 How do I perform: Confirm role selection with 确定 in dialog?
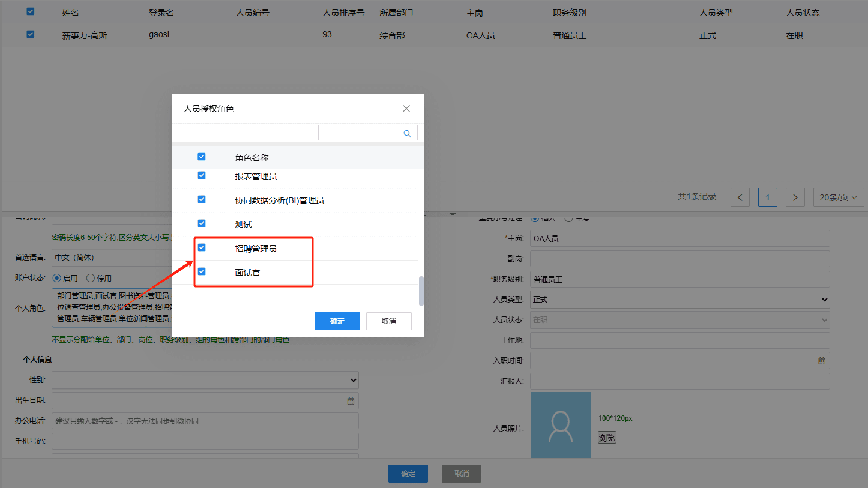(x=337, y=321)
